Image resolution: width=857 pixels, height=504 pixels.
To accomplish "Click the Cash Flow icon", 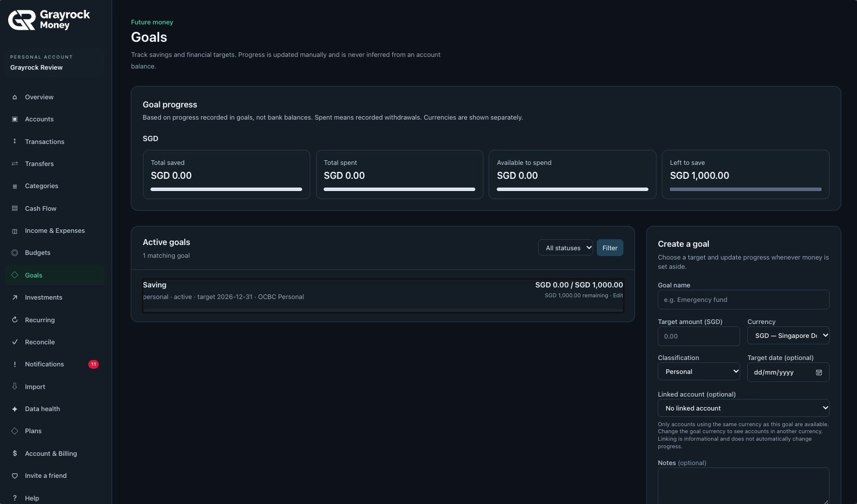I will [15, 208].
